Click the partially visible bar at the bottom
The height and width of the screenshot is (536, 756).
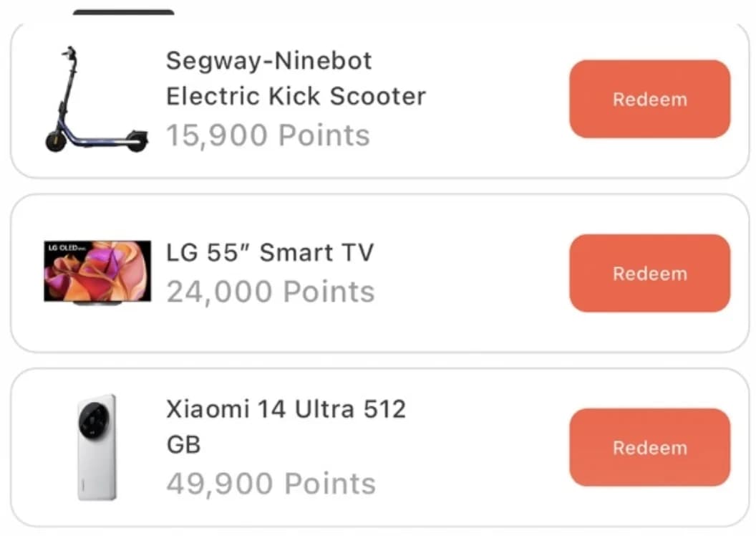click(x=378, y=533)
